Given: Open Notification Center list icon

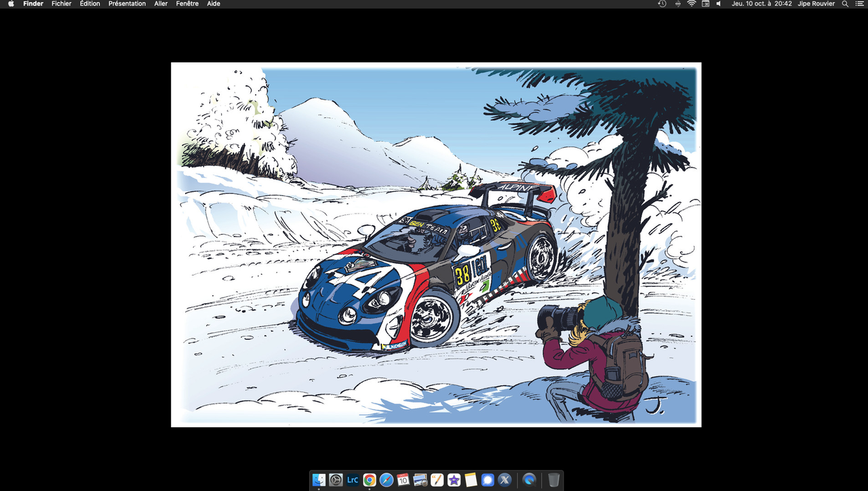Looking at the screenshot, I should tap(859, 4).
